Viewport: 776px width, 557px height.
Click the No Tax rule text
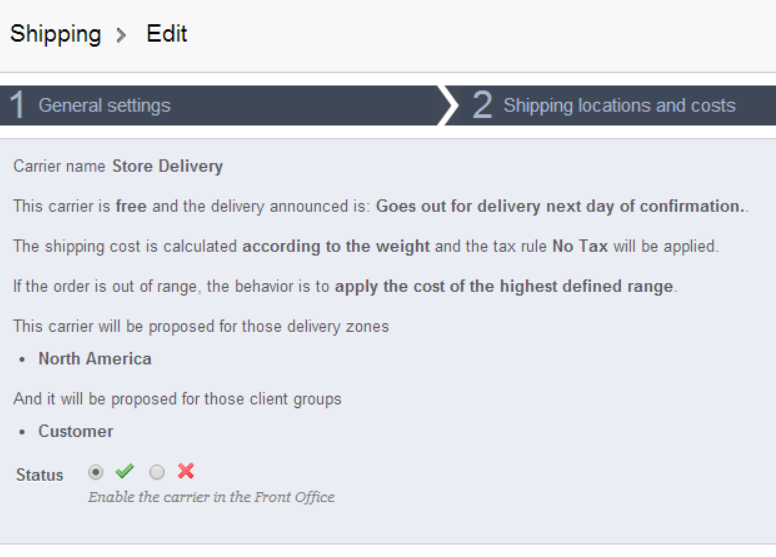[x=578, y=246]
